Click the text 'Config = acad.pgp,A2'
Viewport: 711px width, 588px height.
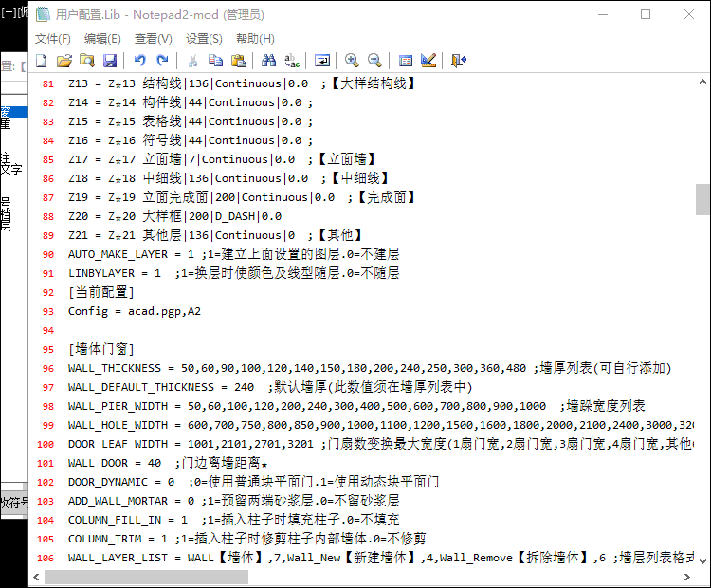[x=135, y=311]
